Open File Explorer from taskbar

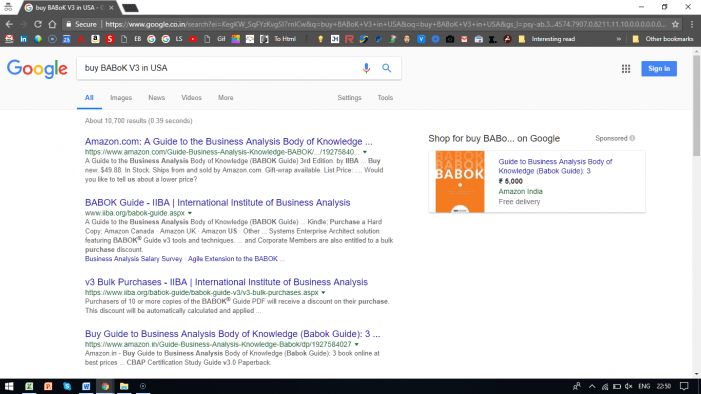[x=124, y=386]
